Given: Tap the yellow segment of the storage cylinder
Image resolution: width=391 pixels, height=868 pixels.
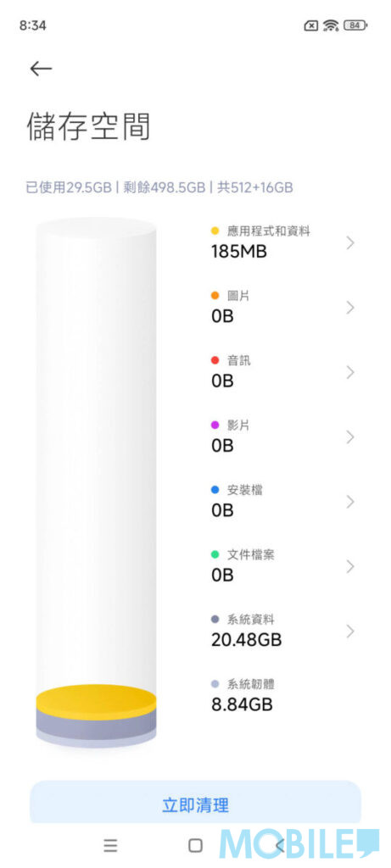Looking at the screenshot, I should tap(97, 702).
